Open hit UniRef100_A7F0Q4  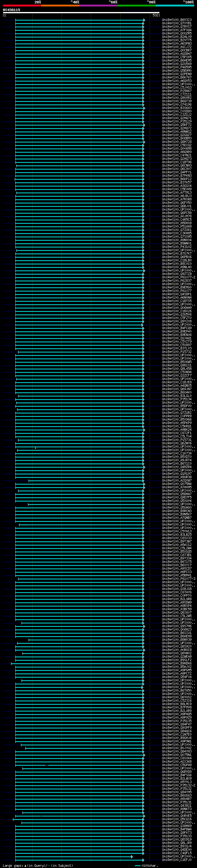(177, 30)
